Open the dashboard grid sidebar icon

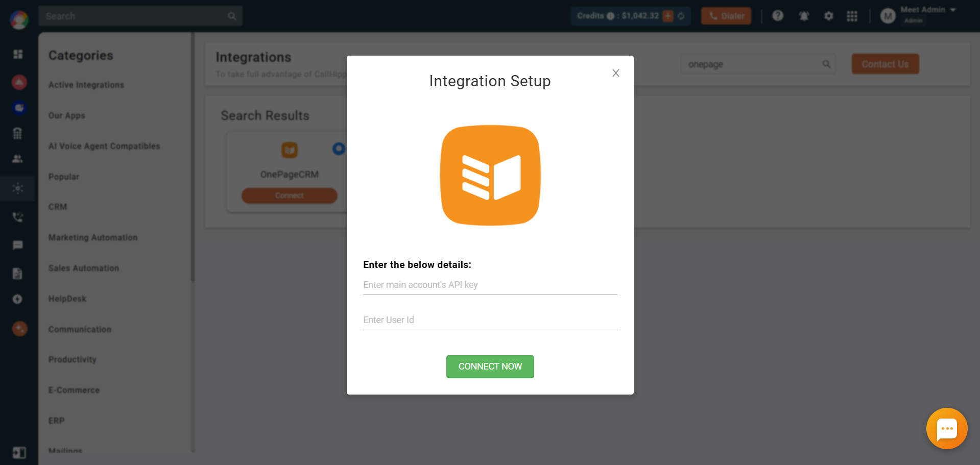[x=18, y=54]
